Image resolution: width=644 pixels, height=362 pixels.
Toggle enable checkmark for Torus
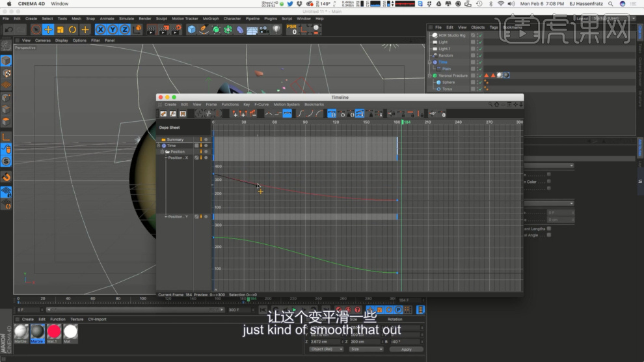point(480,89)
